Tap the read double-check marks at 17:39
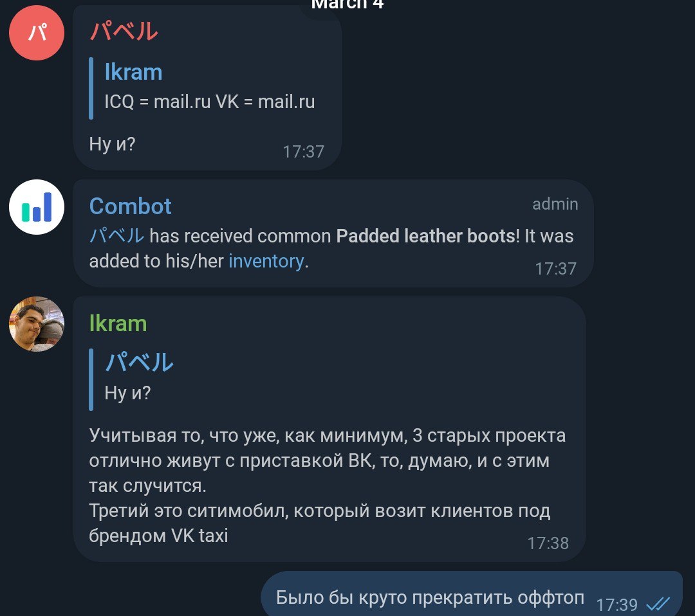 coord(658,604)
